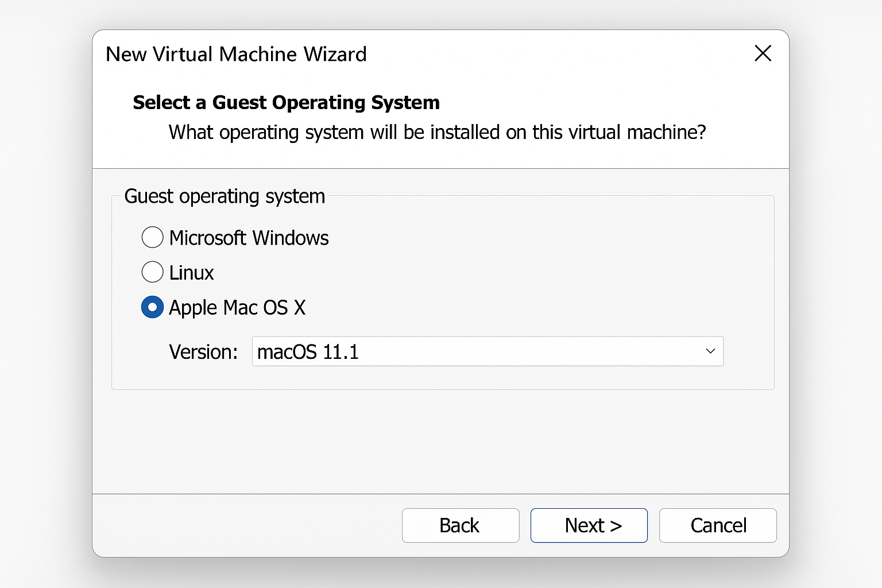Click the Back button

pos(461,525)
